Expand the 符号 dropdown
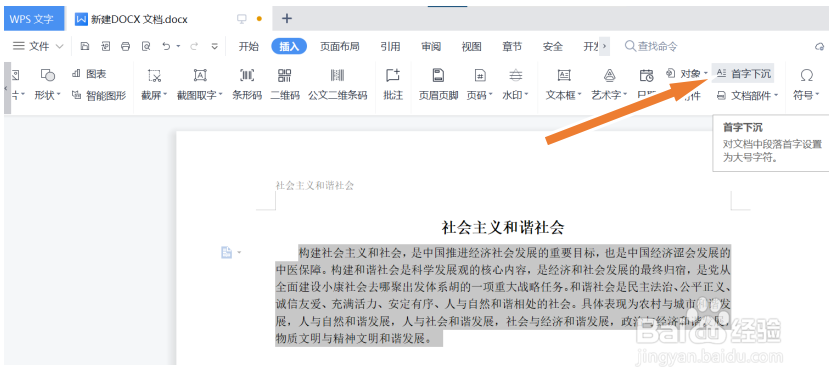 818,96
